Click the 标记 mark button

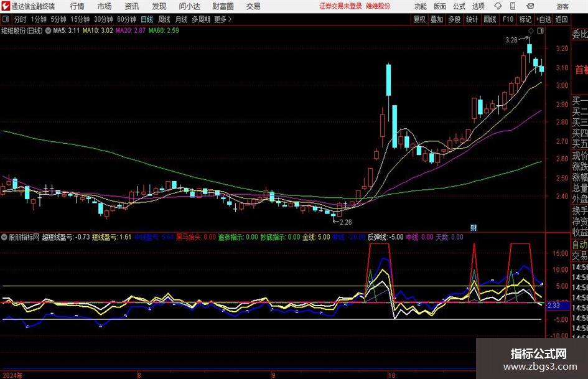[525, 19]
